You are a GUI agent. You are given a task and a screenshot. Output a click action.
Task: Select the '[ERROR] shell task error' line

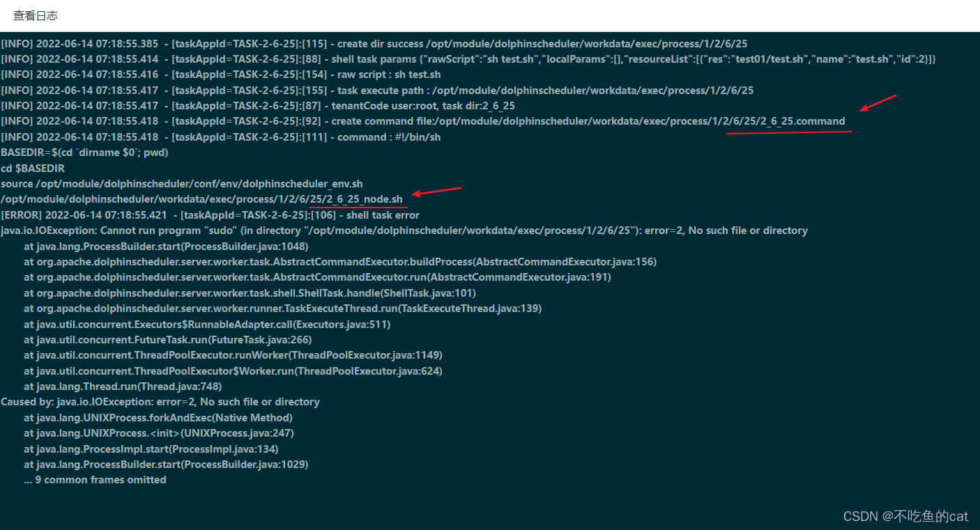(x=210, y=215)
